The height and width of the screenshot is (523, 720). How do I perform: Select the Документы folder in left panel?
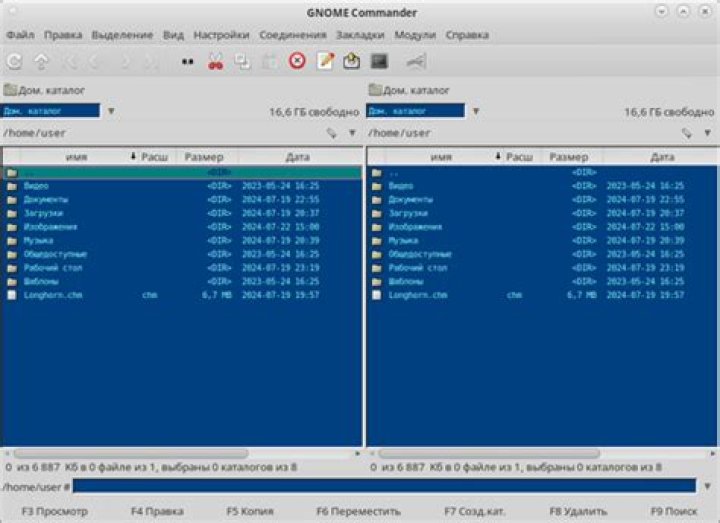[182, 200]
